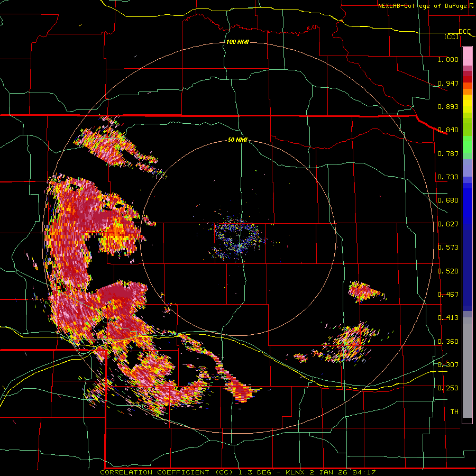The height and width of the screenshot is (476, 476).
Task: Select the 0.573 scale value
Action: [448, 248]
